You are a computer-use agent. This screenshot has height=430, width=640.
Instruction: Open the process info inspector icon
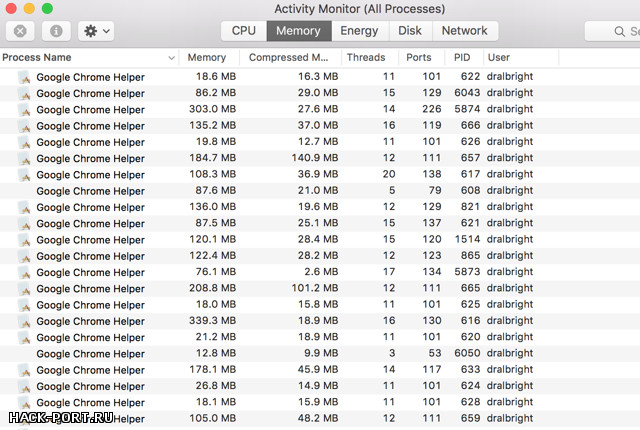tap(56, 31)
